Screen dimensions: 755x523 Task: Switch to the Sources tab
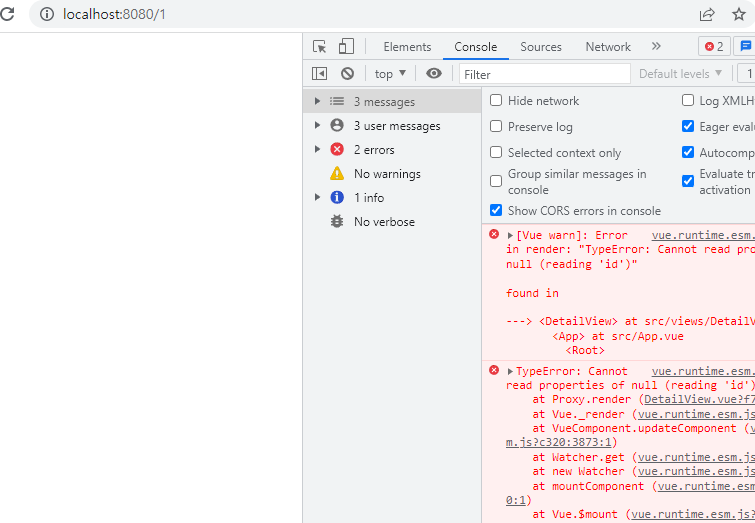pos(541,47)
